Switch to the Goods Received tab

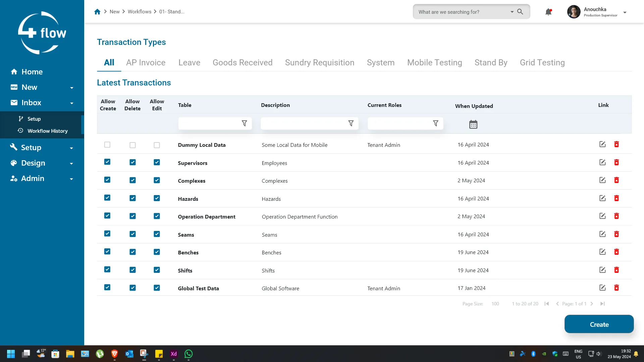[x=243, y=63]
